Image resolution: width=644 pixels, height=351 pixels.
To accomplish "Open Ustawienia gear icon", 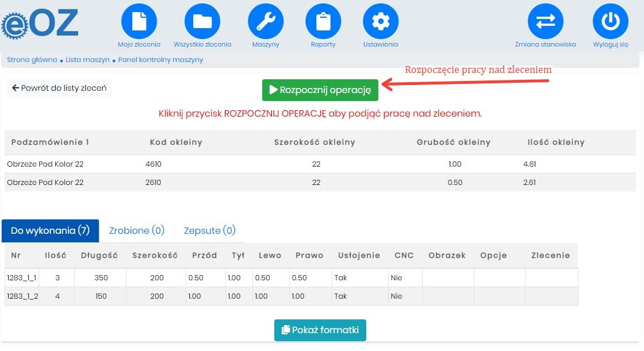I will pyautogui.click(x=380, y=21).
